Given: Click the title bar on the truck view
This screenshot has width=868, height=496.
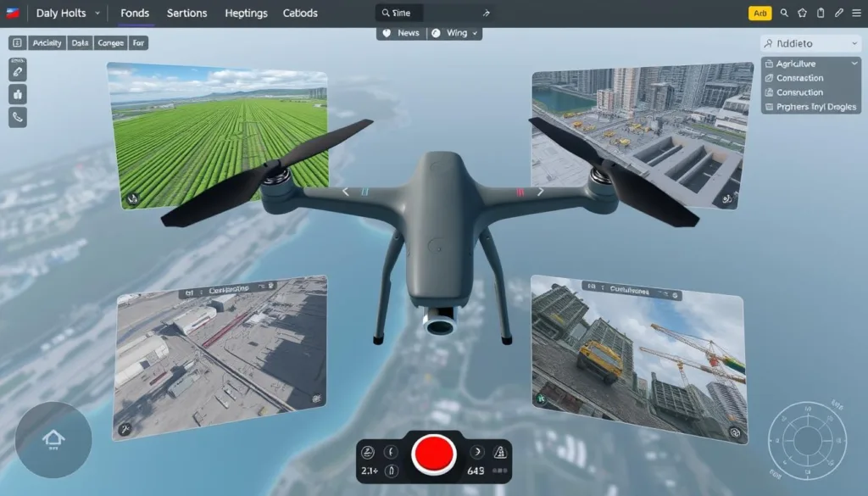Looking at the screenshot, I should (632, 289).
